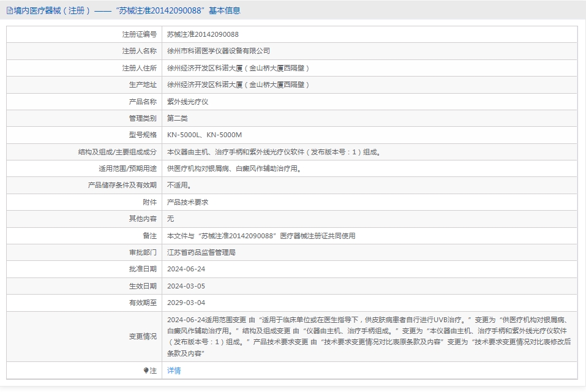
Task: Select the model spec value KN-5000L、KN-5000M
Action: tap(205, 135)
